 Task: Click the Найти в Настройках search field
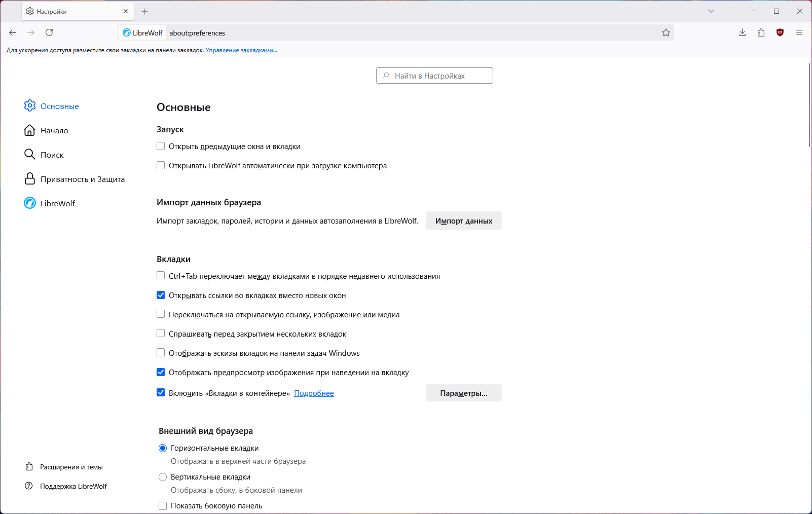pos(434,76)
